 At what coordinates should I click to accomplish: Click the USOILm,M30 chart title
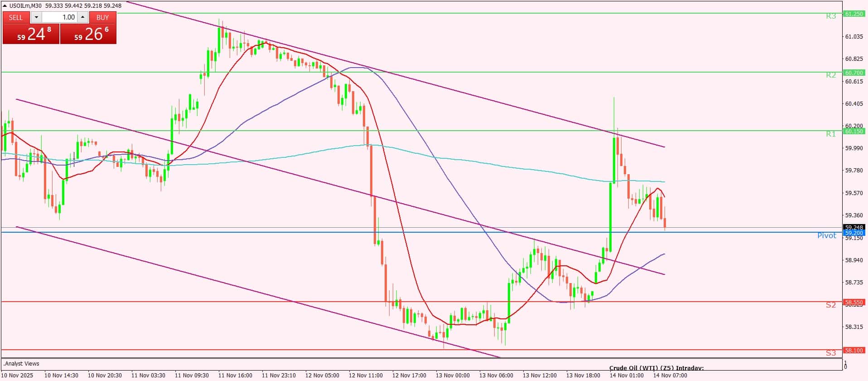pos(25,6)
